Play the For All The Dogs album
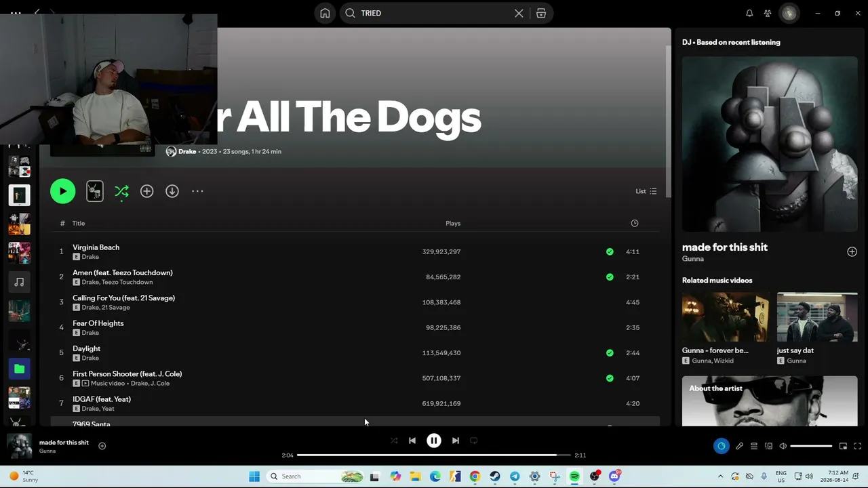This screenshot has width=868, height=488. tap(62, 191)
